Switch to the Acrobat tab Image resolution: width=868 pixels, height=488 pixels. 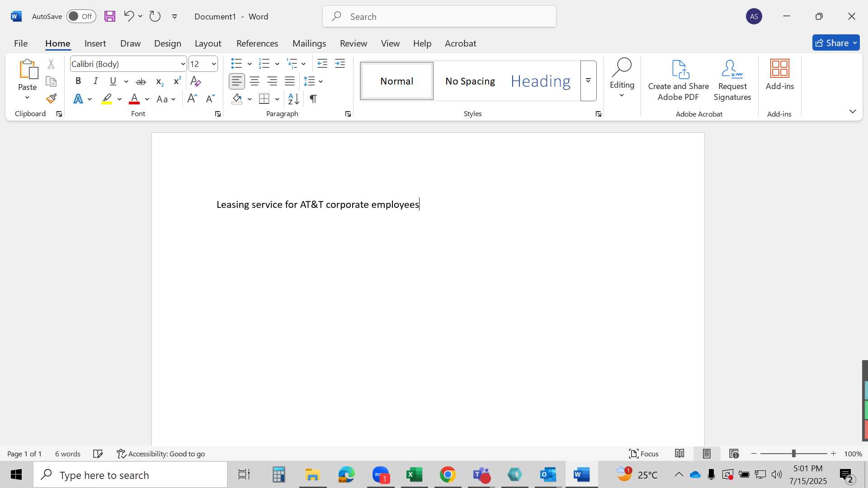pyautogui.click(x=460, y=43)
